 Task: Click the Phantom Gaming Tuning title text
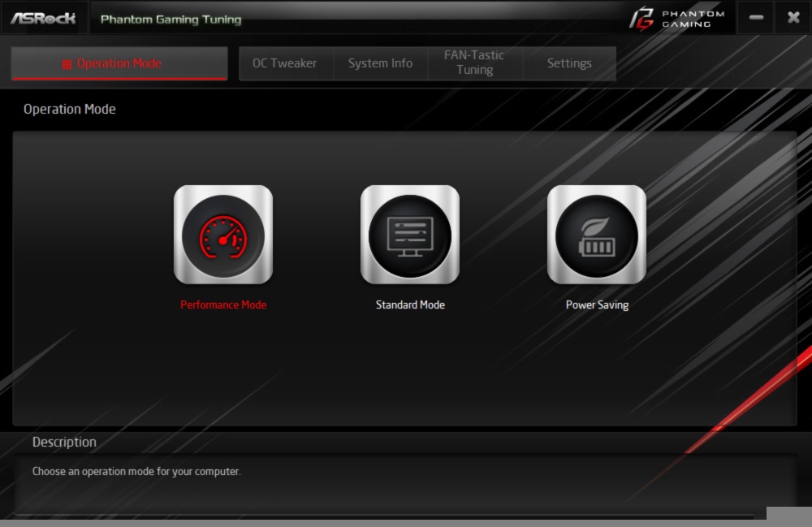[171, 19]
